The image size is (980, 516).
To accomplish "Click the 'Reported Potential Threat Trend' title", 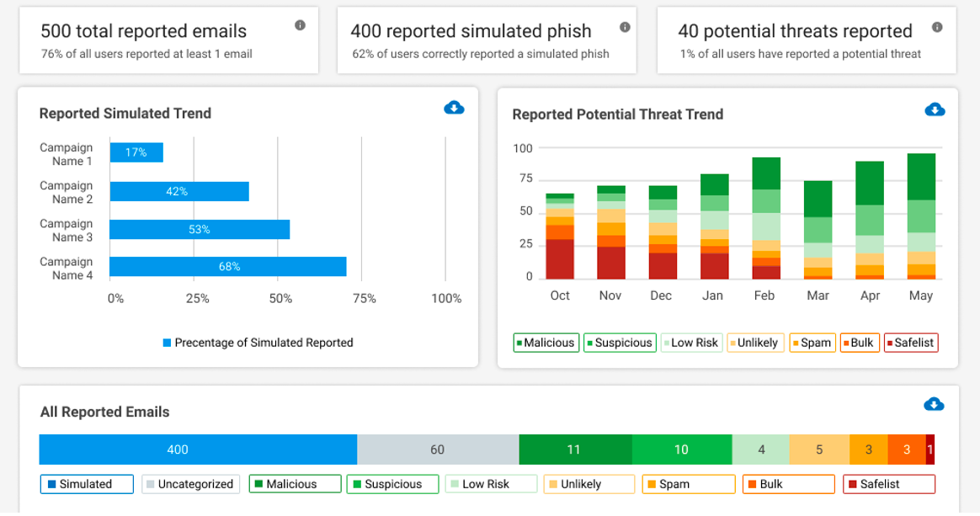I will coord(617,114).
